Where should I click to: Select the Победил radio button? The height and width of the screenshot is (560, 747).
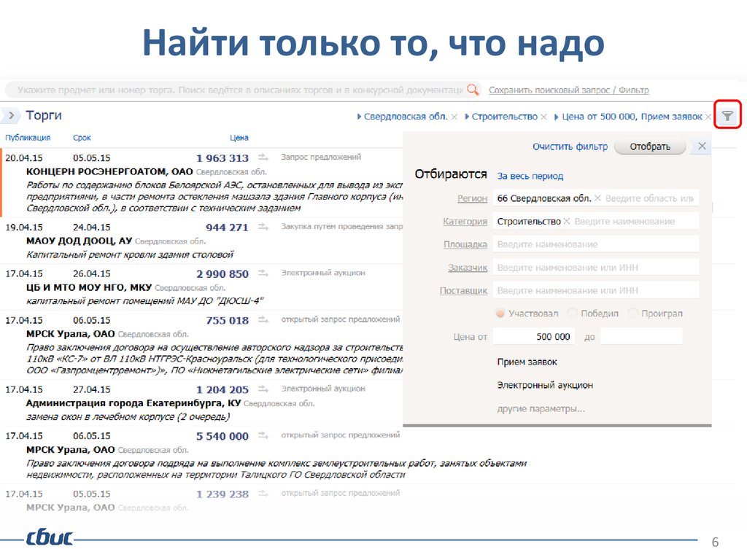coord(573,314)
